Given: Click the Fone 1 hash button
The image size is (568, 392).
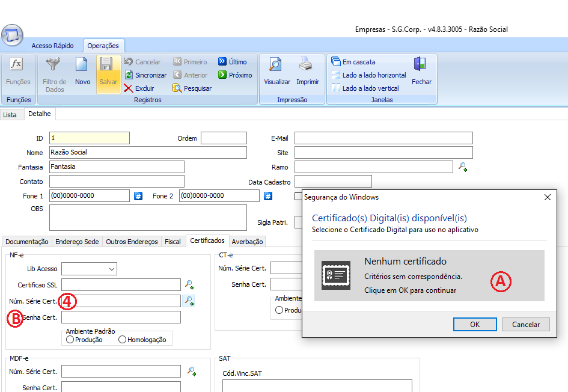Looking at the screenshot, I should [x=138, y=196].
